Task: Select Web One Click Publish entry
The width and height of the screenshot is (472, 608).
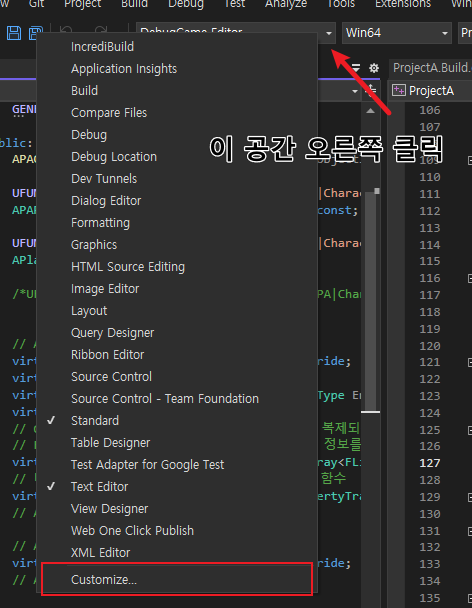Action: 177,531
